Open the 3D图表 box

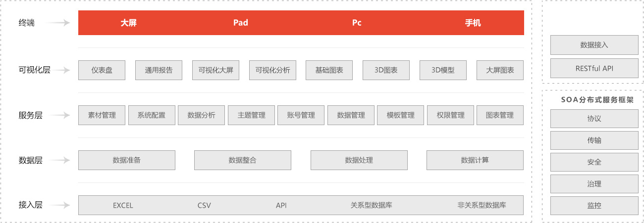[x=386, y=70]
